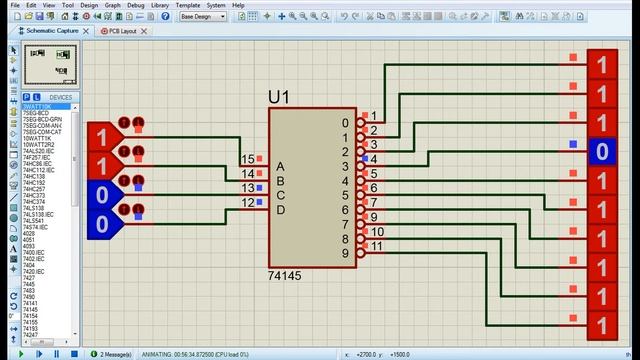Click the Undo arrow icon

[344, 16]
